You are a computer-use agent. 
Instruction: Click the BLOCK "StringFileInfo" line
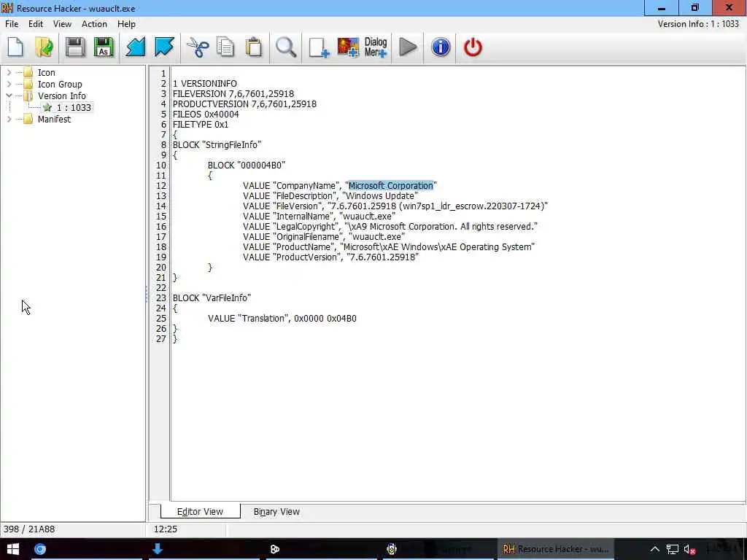[x=217, y=145]
